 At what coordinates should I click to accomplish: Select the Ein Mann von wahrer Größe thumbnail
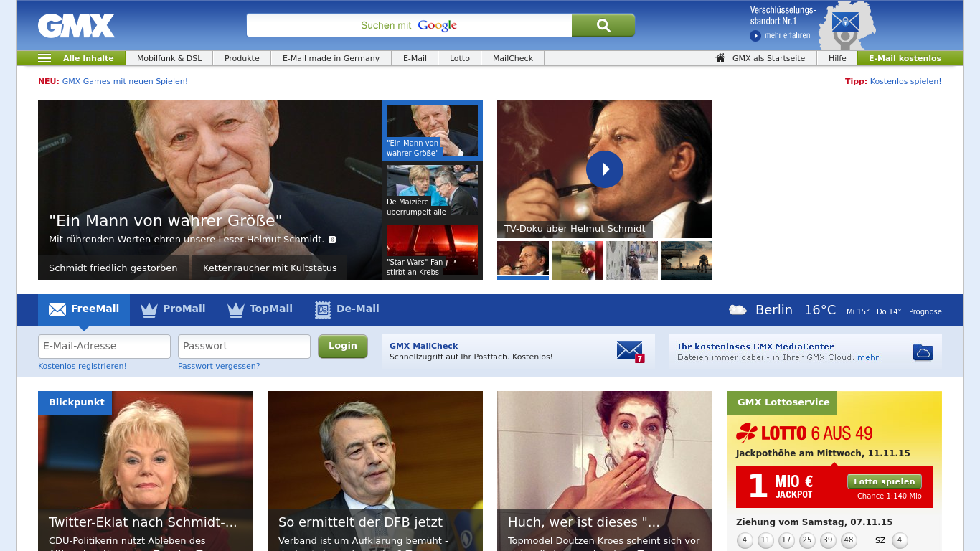[x=433, y=131]
